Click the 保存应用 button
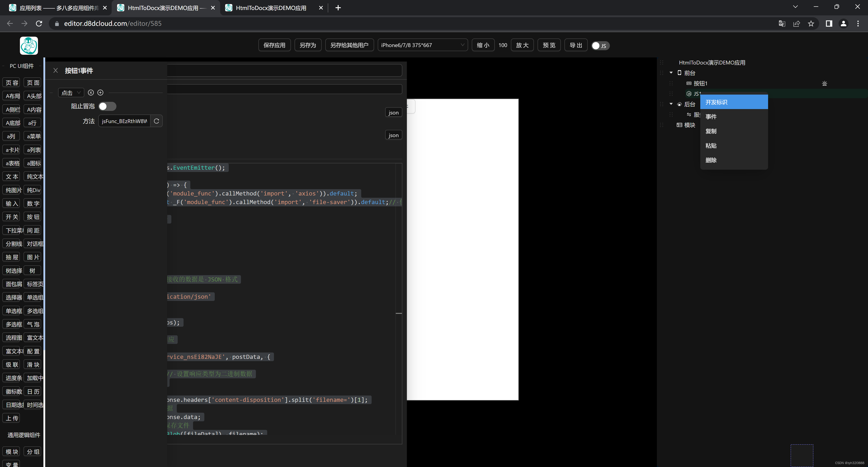This screenshot has width=868, height=467. 274,45
